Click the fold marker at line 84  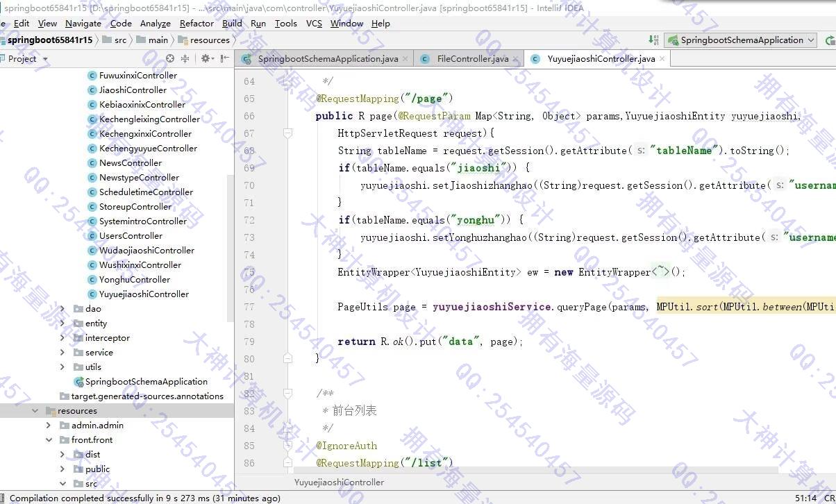287,428
